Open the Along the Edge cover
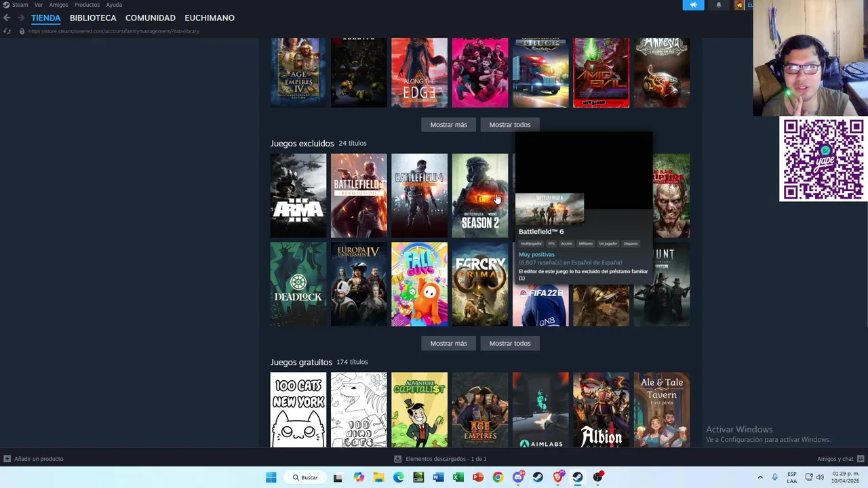 tap(419, 73)
